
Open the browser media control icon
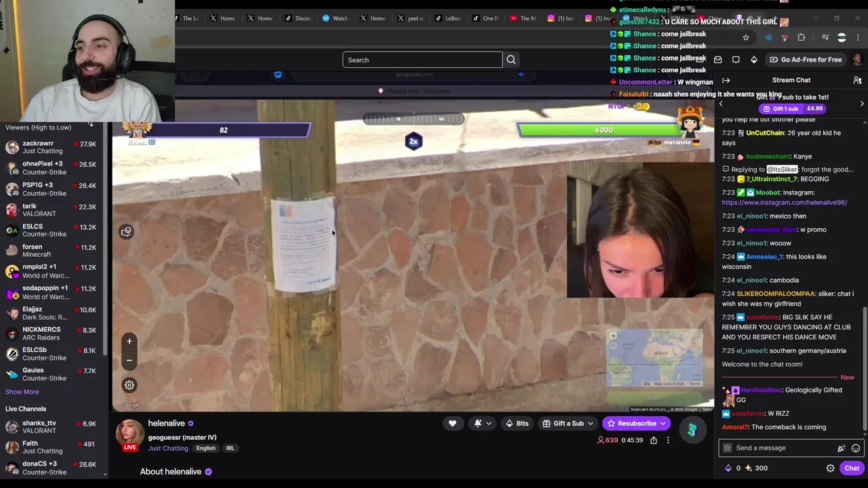[x=825, y=38]
